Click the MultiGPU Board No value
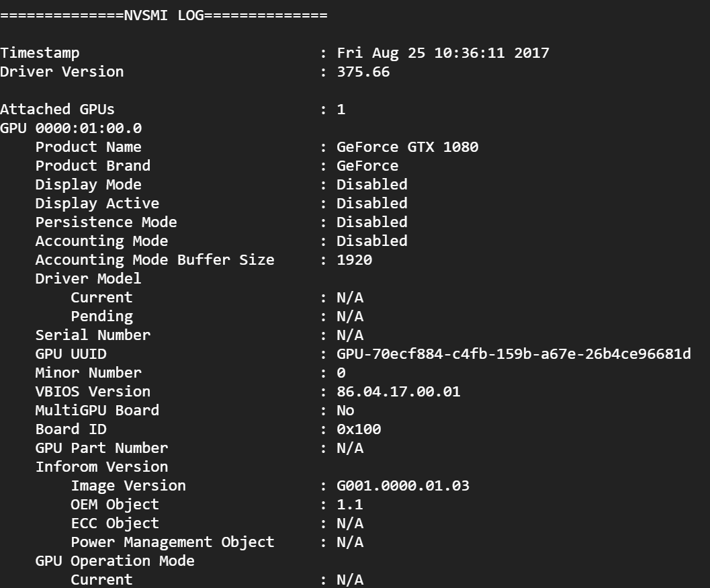 345,410
